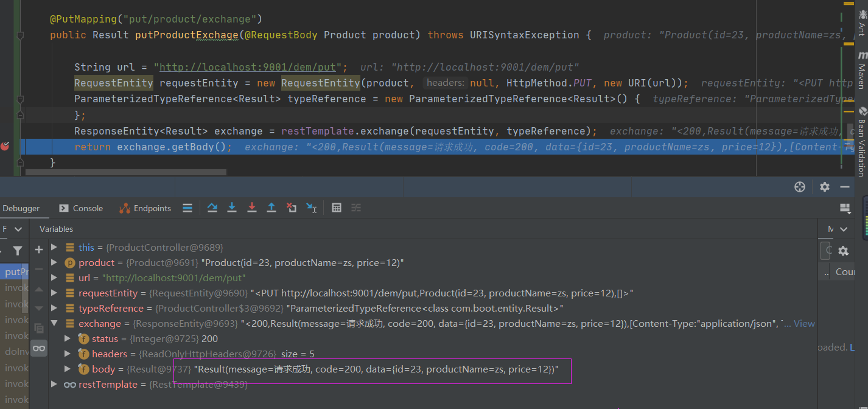The image size is (868, 409).
Task: Click the Run to Cursor icon
Action: [x=311, y=208]
